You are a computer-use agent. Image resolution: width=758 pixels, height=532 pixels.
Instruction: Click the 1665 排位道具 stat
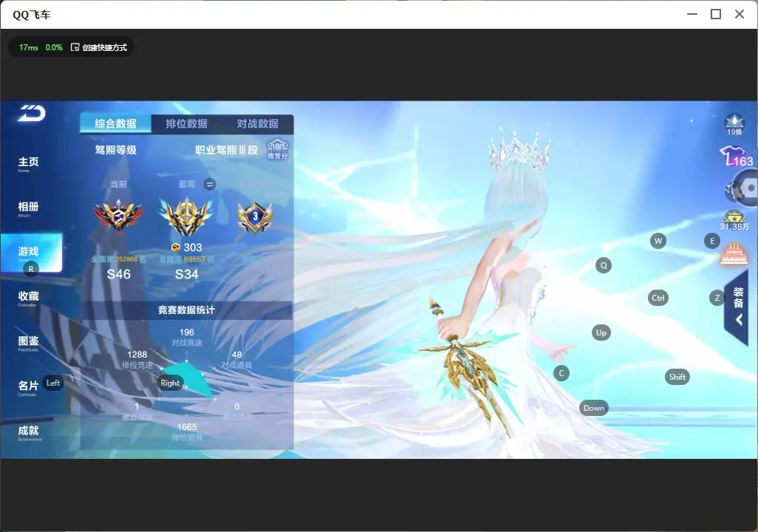[x=187, y=432]
